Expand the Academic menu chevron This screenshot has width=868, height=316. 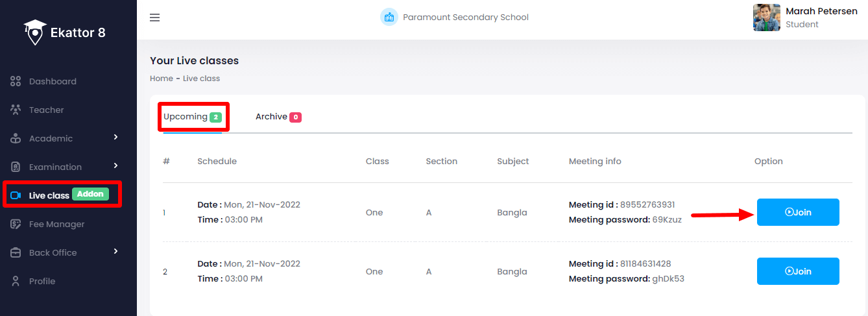click(116, 137)
